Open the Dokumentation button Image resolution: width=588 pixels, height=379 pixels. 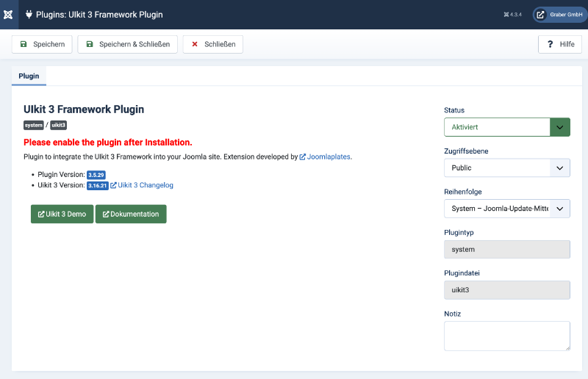131,214
